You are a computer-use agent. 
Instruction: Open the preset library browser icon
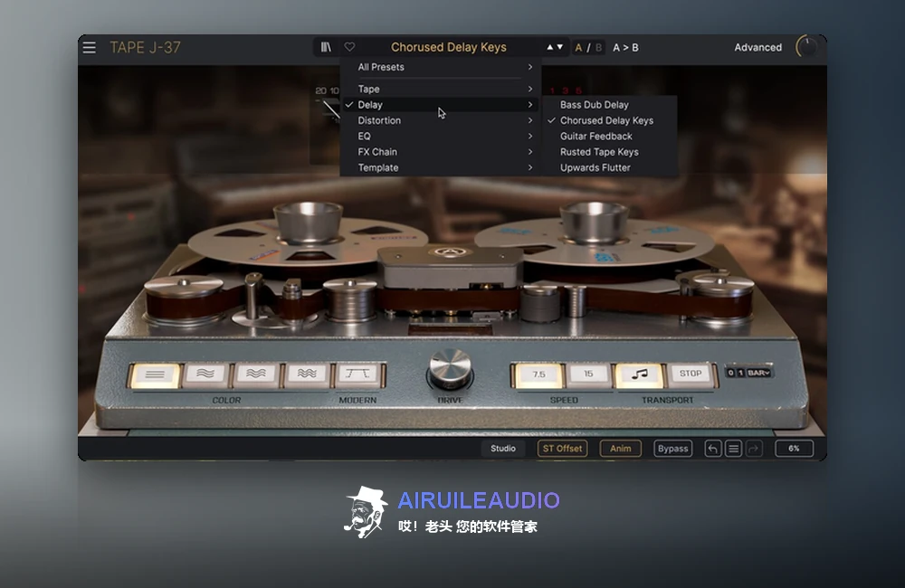tap(326, 47)
